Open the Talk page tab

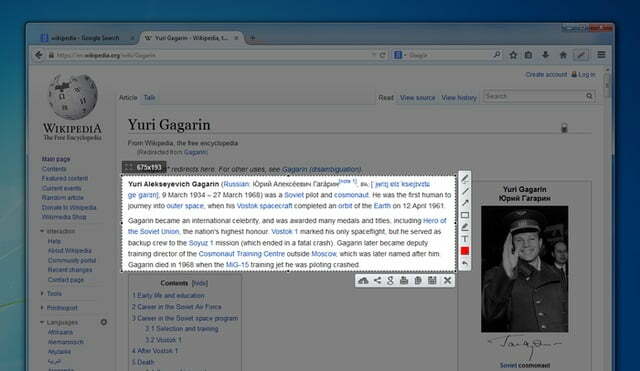click(149, 98)
